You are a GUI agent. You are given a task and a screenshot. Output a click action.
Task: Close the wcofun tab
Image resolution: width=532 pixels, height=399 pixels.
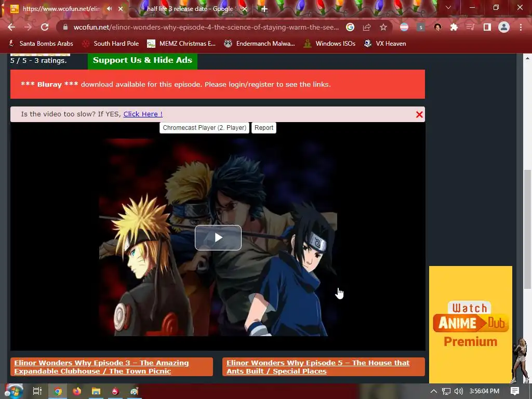121,9
